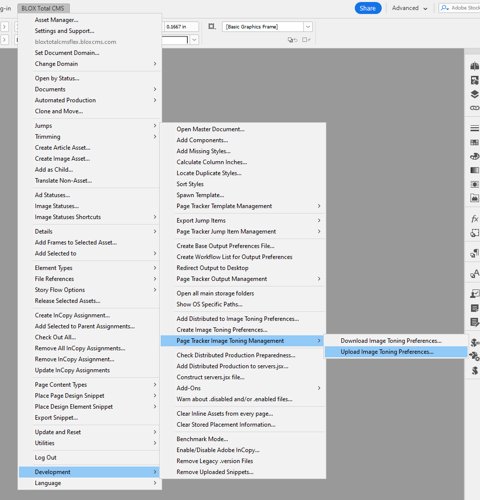Open the Paragraph Styles panel icon

tap(474, 253)
